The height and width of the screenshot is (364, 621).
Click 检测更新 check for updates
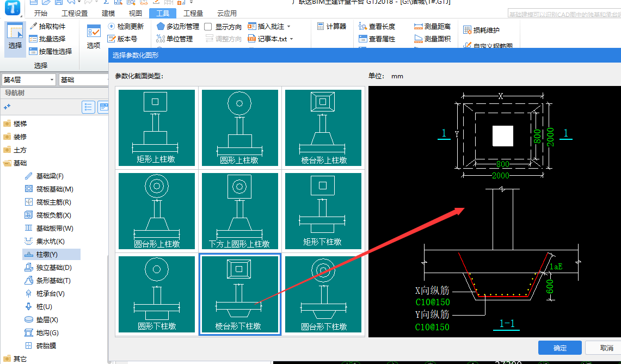point(126,26)
